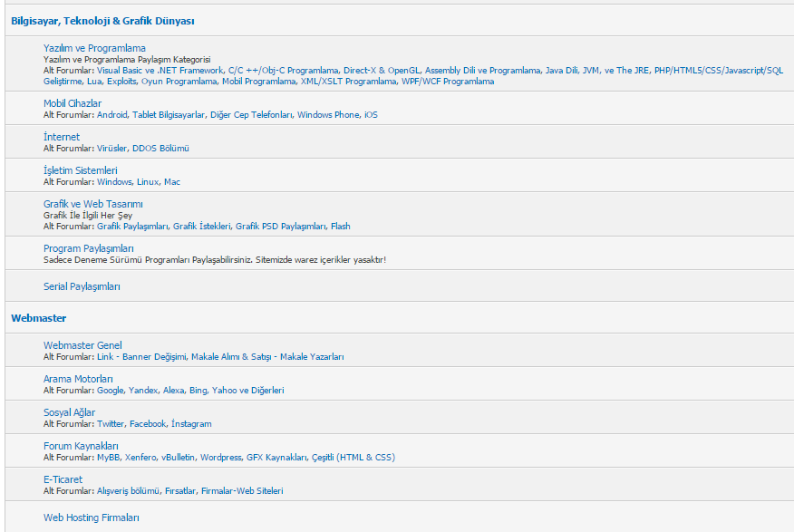Open the İnstagram subforum
The height and width of the screenshot is (532, 794).
[191, 423]
